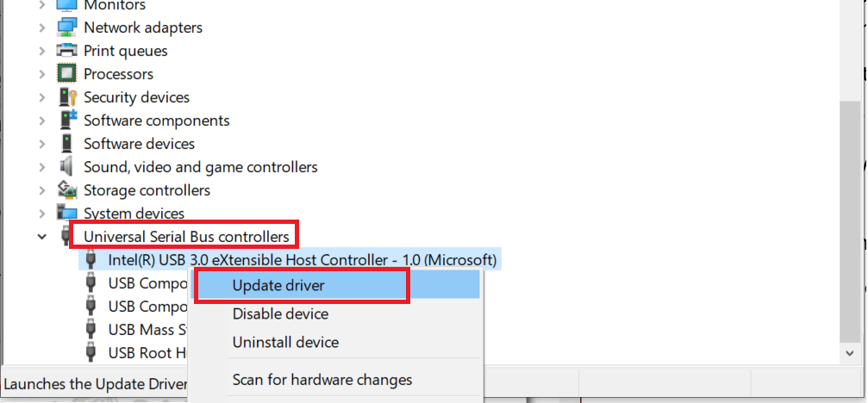Expand the Network adapters category

(42, 27)
